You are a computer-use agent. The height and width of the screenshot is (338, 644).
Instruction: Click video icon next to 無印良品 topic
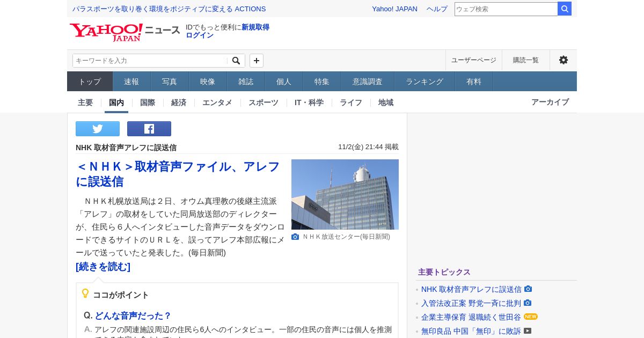528,330
